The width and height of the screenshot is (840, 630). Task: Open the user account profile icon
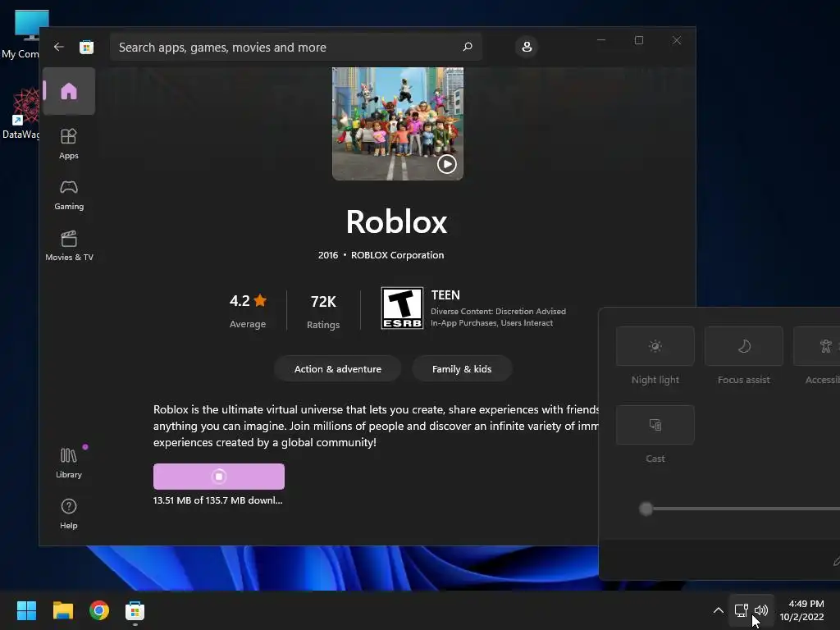pyautogui.click(x=527, y=47)
